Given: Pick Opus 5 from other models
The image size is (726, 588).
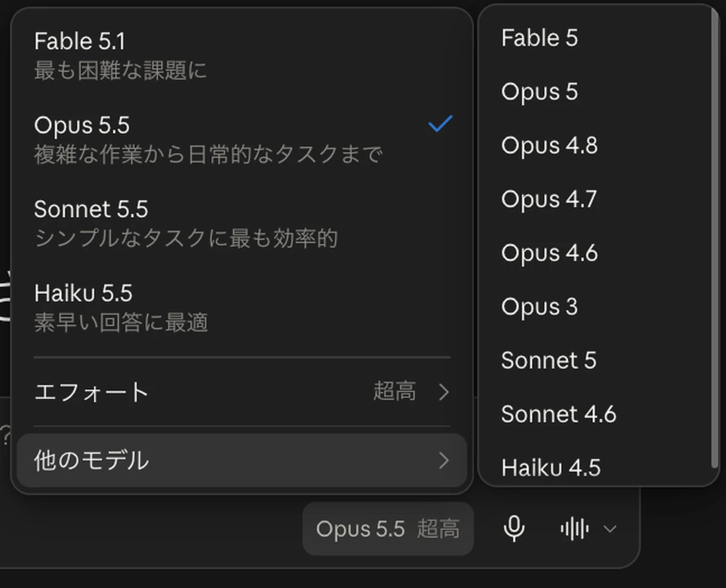Looking at the screenshot, I should point(596,92).
